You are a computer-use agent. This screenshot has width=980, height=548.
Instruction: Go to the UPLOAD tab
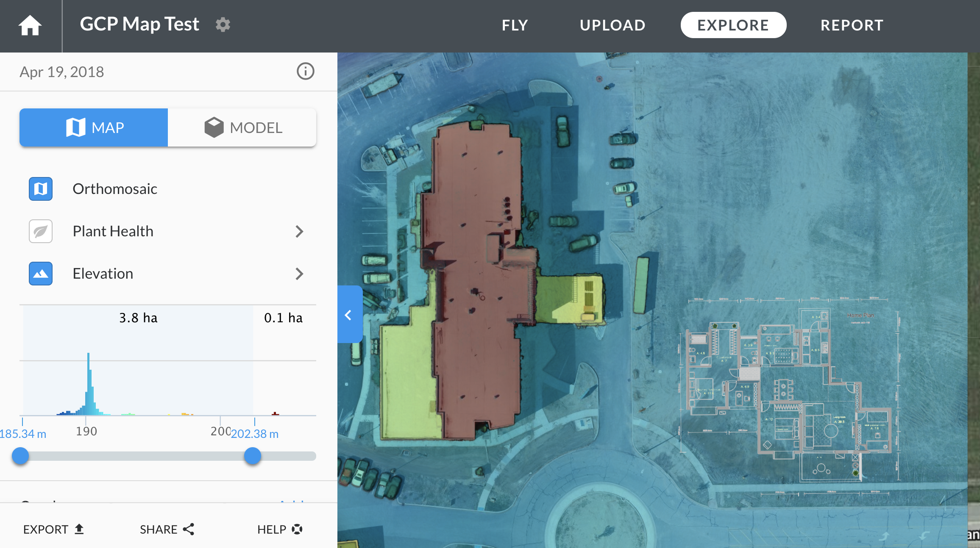click(612, 25)
